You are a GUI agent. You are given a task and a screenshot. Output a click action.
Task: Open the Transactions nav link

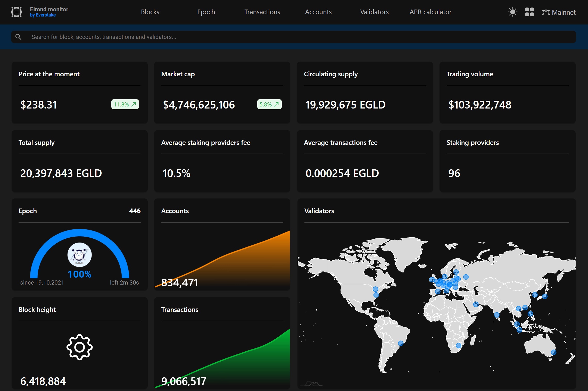262,12
